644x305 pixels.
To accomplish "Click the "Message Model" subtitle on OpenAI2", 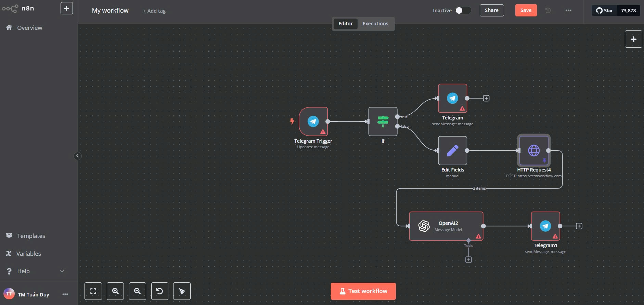I will [x=448, y=230].
